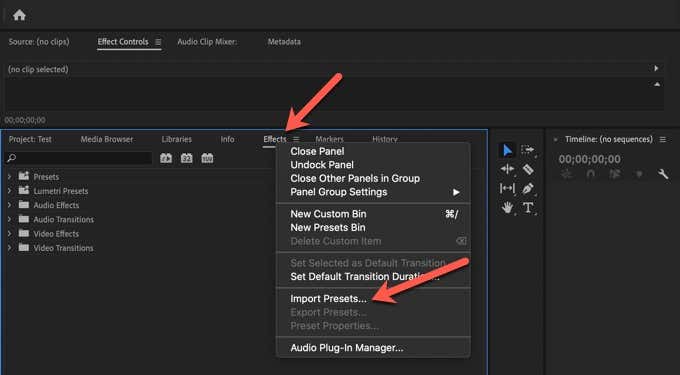The width and height of the screenshot is (680, 375).
Task: Select the Effects tab
Action: point(275,139)
